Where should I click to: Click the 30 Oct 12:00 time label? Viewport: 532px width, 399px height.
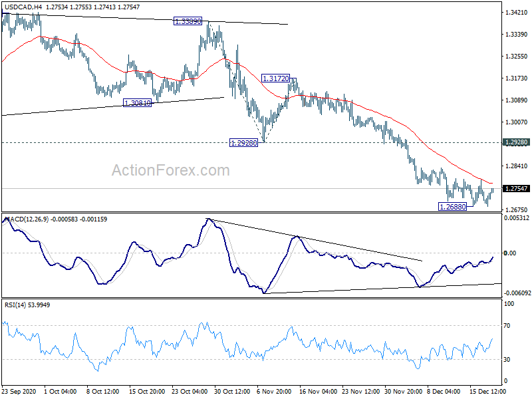(x=231, y=391)
